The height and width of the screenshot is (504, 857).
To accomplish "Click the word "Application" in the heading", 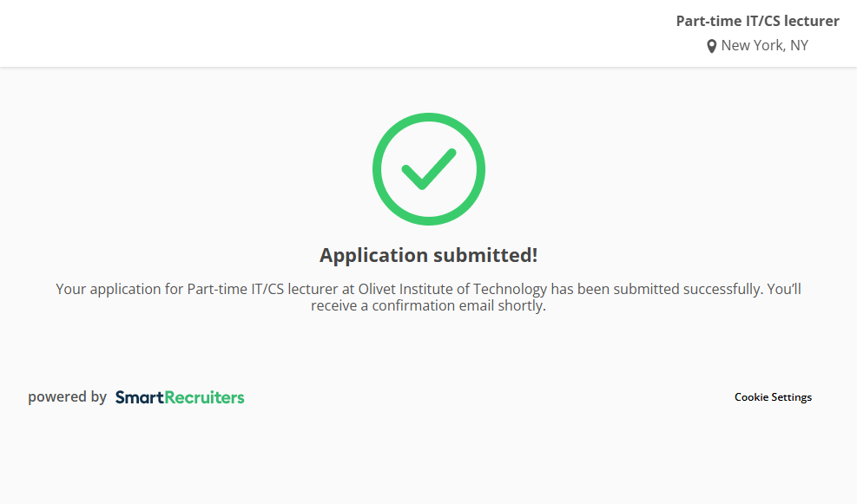I will 373,255.
